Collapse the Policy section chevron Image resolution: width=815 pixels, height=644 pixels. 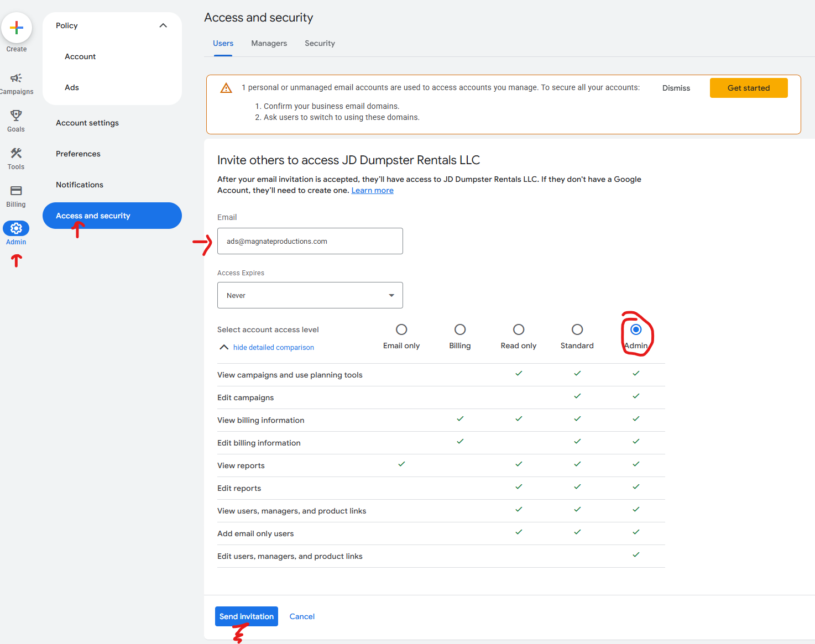click(163, 25)
